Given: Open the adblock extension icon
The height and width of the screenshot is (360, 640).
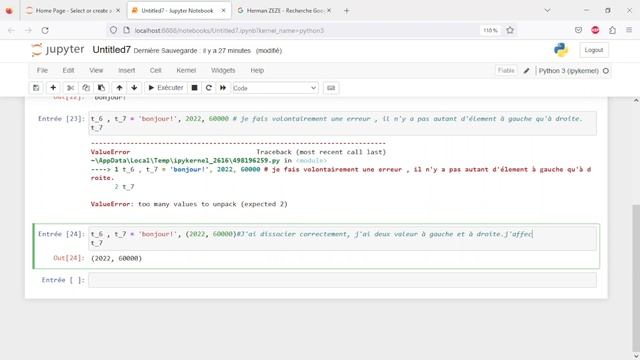Looking at the screenshot, I should 595,30.
